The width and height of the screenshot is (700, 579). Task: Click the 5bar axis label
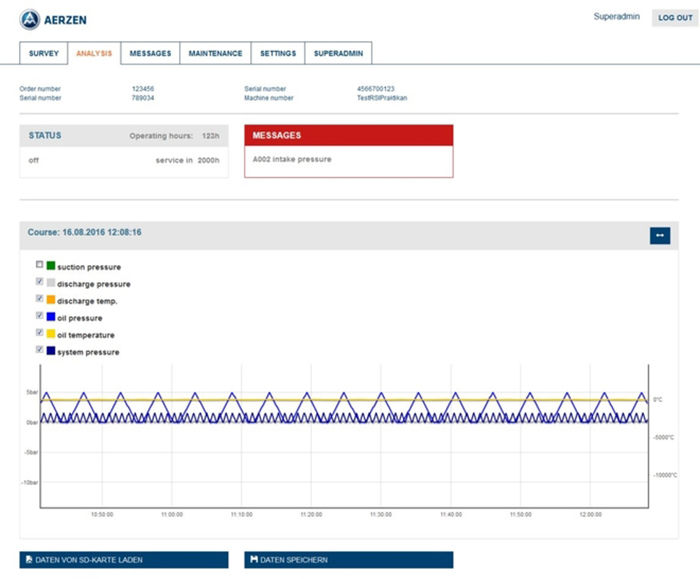click(32, 392)
